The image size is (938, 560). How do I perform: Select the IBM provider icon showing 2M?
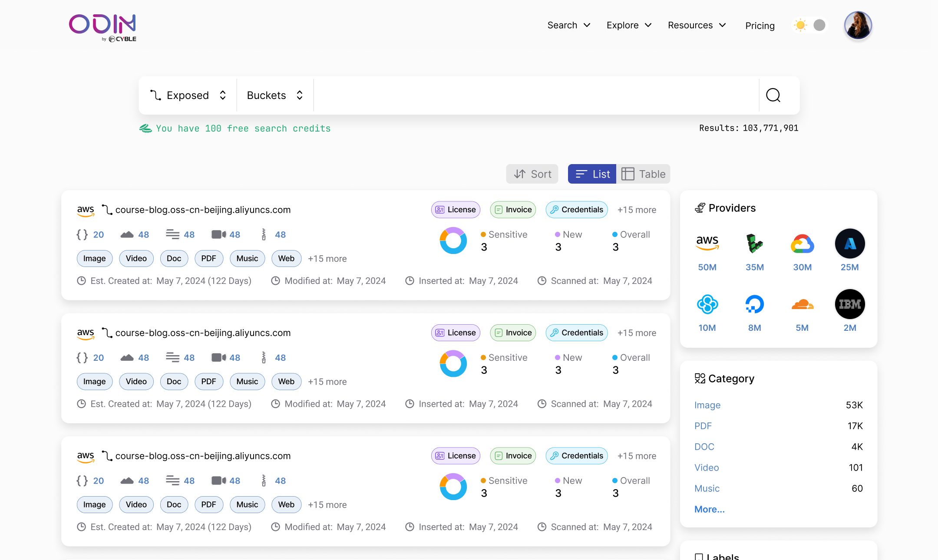pyautogui.click(x=850, y=304)
